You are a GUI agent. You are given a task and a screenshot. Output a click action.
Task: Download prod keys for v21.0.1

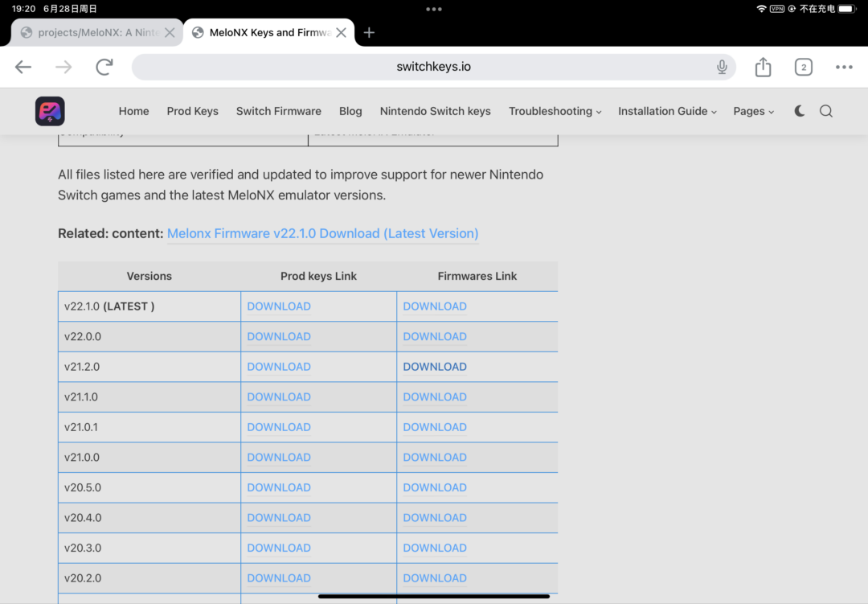pyautogui.click(x=278, y=427)
